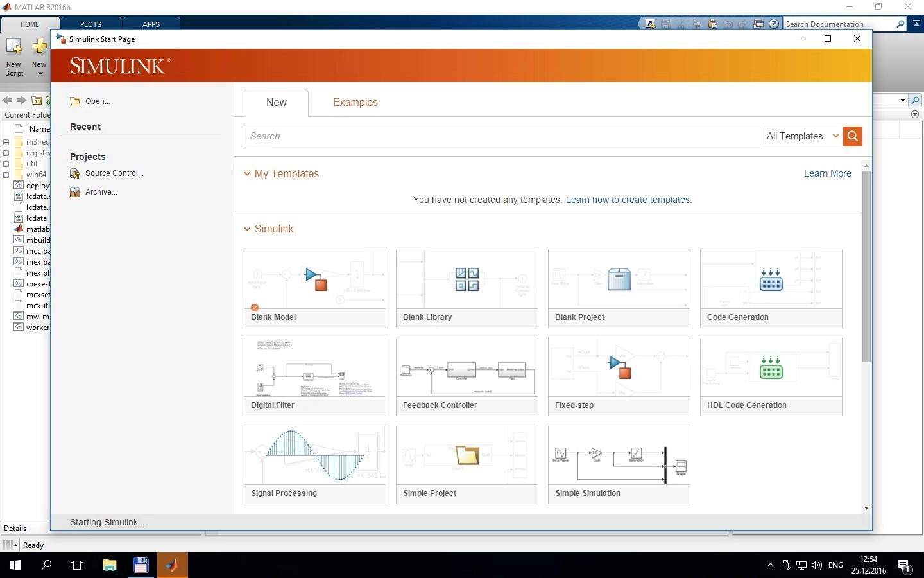Click Learn how to create templates link

[x=629, y=200]
